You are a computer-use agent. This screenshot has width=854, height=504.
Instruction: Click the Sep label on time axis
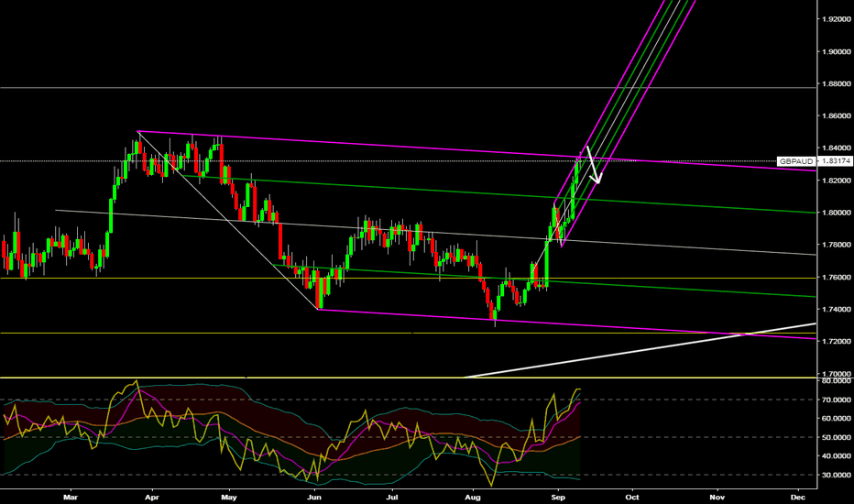point(557,498)
